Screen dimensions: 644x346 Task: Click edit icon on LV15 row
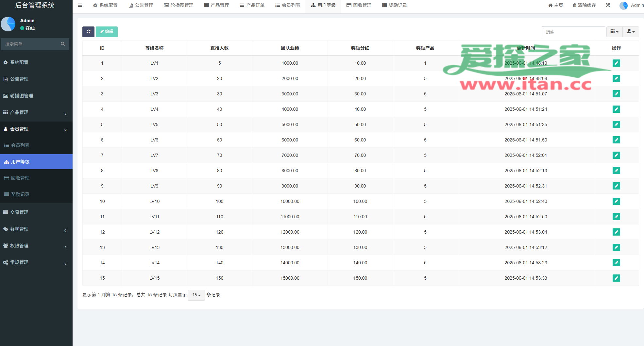(616, 278)
